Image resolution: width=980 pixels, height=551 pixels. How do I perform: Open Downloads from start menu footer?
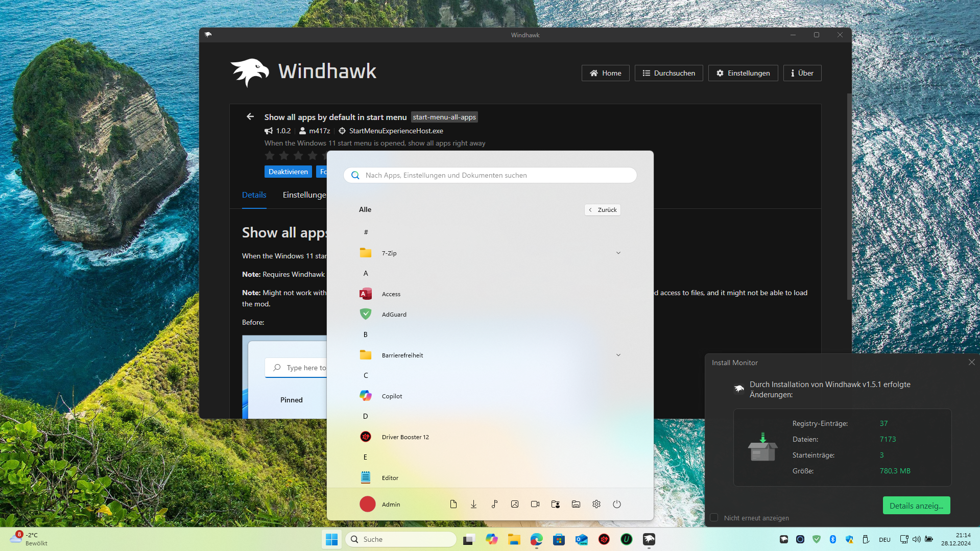click(474, 504)
